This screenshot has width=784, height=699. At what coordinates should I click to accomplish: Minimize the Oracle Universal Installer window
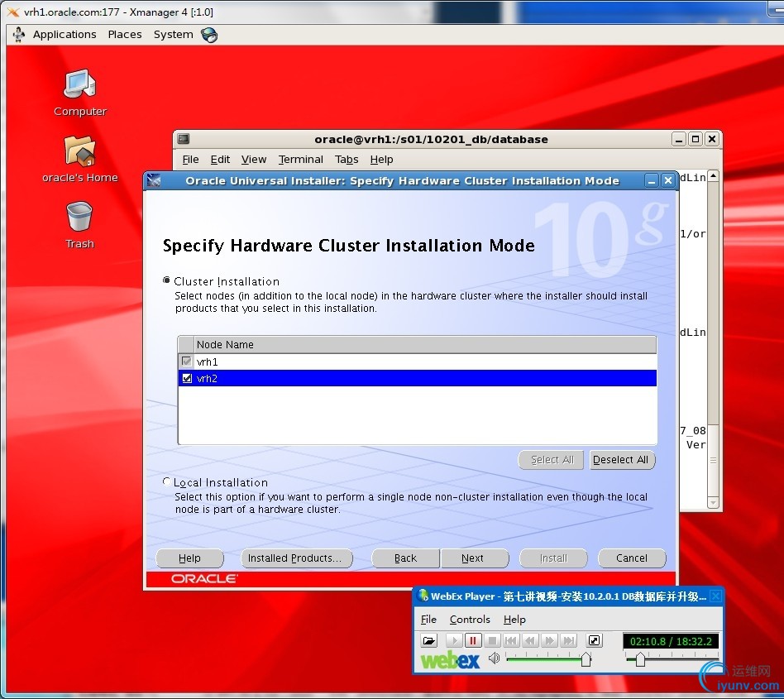pos(652,181)
